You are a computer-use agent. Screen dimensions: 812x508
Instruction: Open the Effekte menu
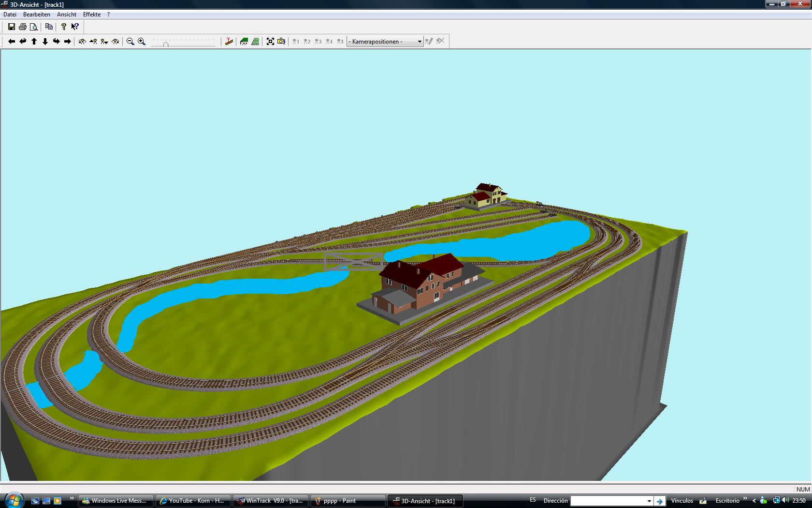pyautogui.click(x=92, y=15)
